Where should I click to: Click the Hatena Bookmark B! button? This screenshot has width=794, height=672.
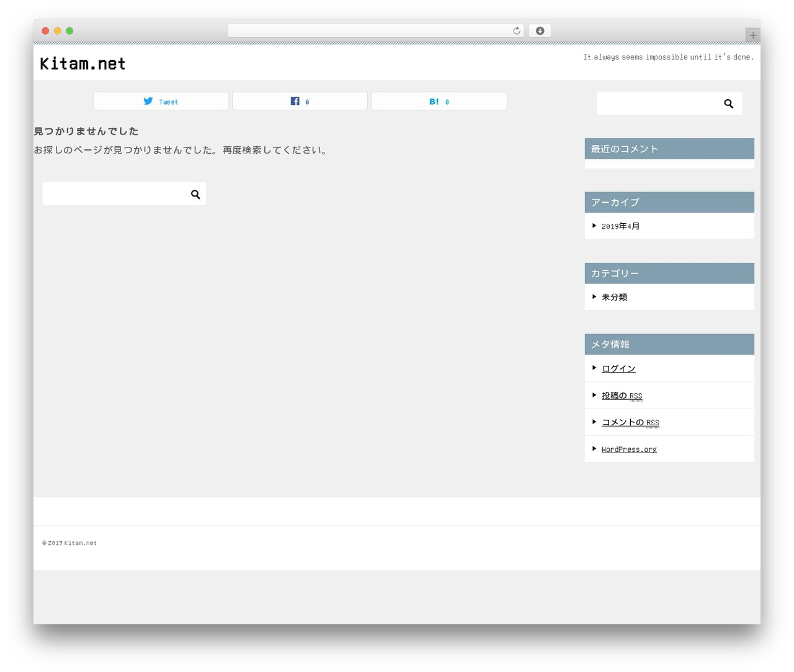[439, 101]
